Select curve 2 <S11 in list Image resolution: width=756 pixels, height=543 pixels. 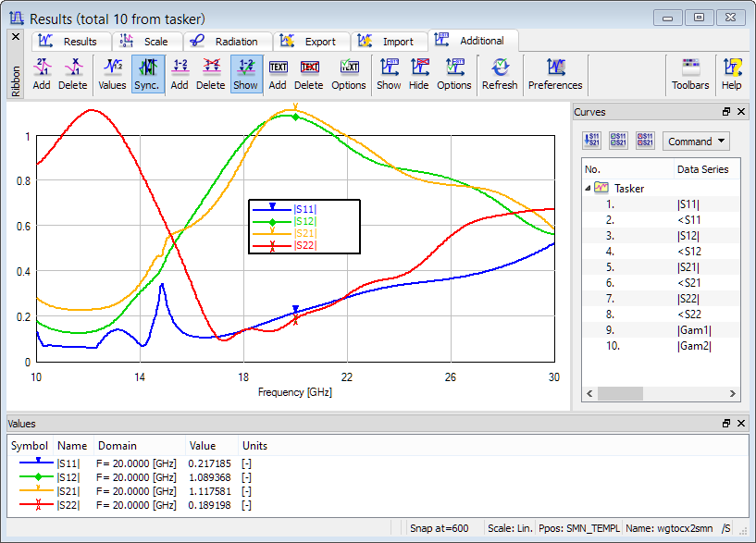point(661,220)
